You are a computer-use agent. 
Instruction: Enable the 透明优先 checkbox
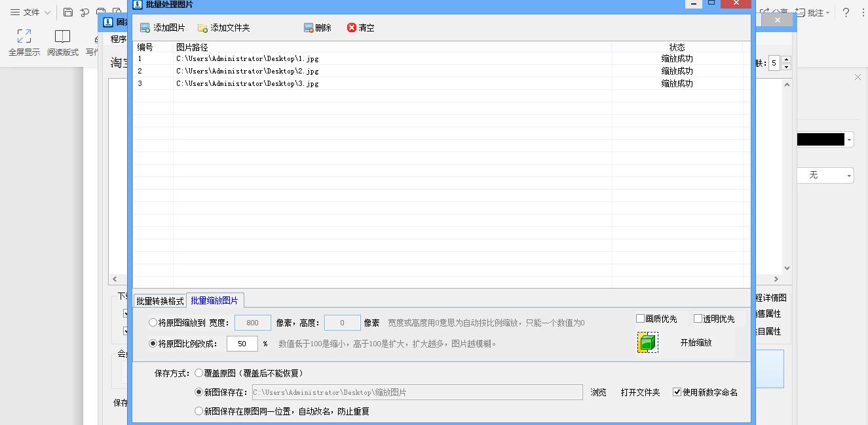pos(698,318)
